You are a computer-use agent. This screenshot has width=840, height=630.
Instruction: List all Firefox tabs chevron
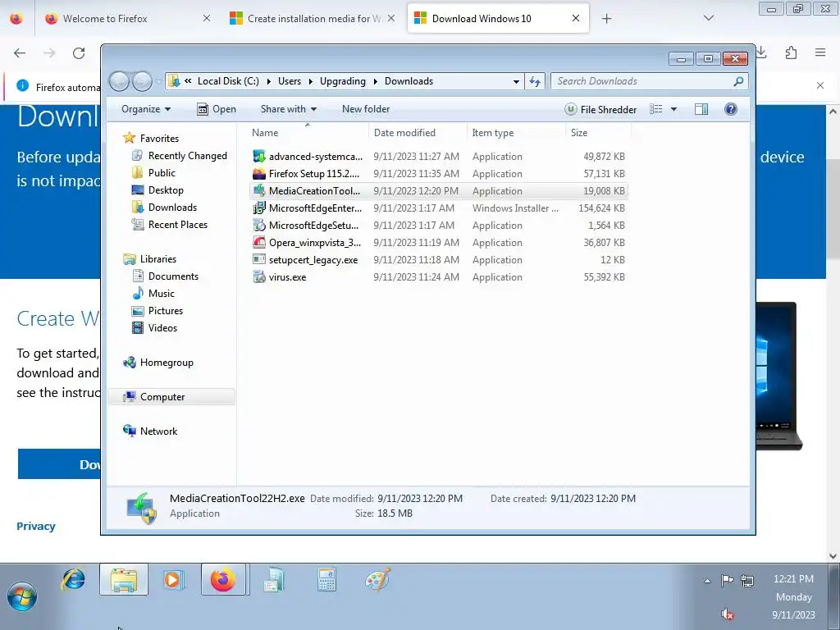(709, 18)
